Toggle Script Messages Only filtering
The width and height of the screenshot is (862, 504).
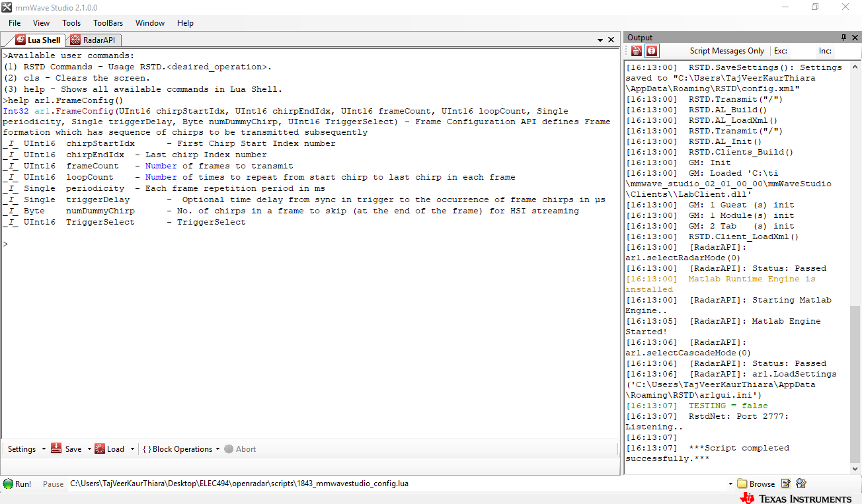pos(727,51)
